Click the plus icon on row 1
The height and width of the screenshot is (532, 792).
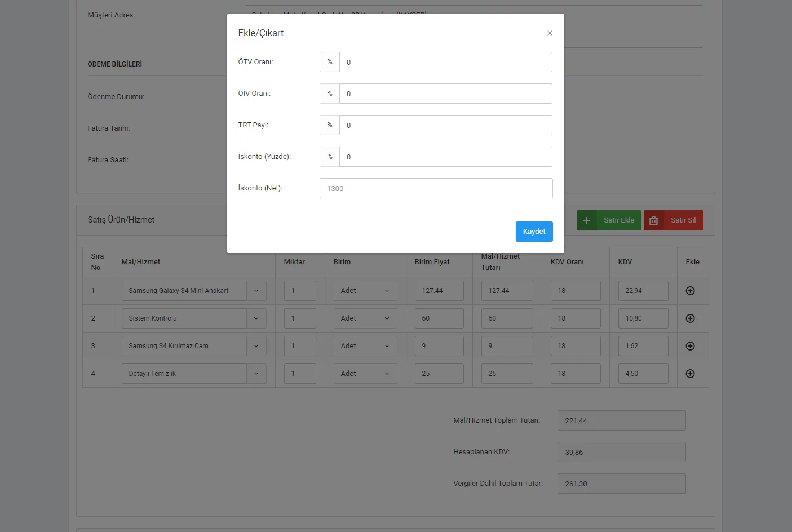point(690,291)
